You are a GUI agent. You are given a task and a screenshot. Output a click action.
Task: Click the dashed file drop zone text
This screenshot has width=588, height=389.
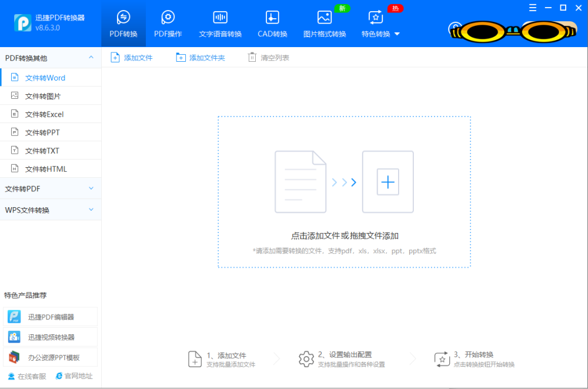(344, 236)
